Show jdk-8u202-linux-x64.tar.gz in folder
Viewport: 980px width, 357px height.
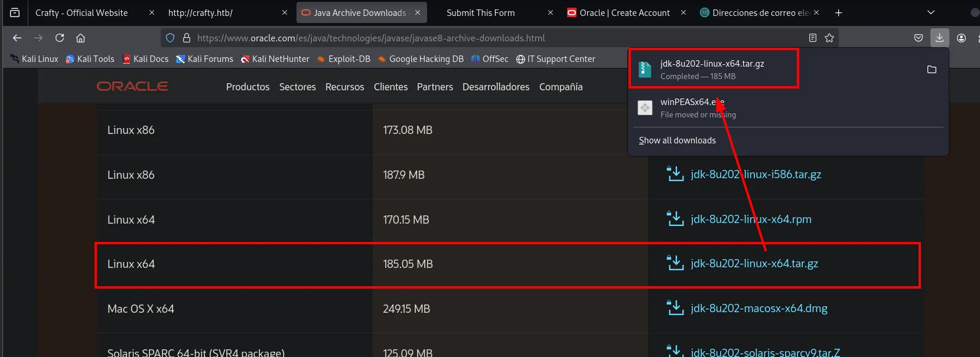tap(932, 70)
